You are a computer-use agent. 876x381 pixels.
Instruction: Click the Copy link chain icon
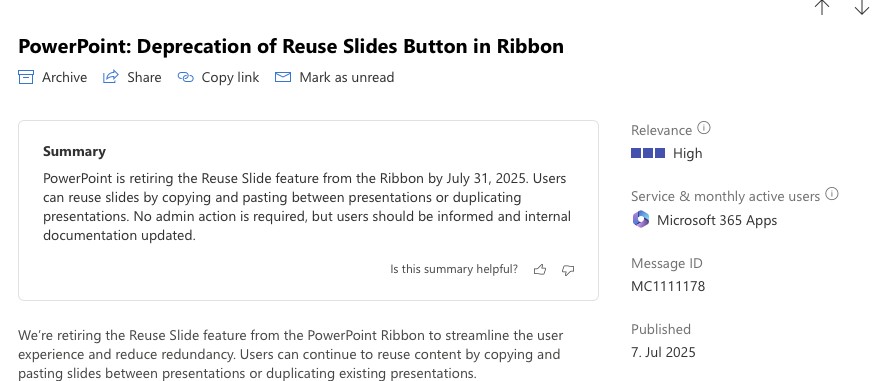(185, 77)
